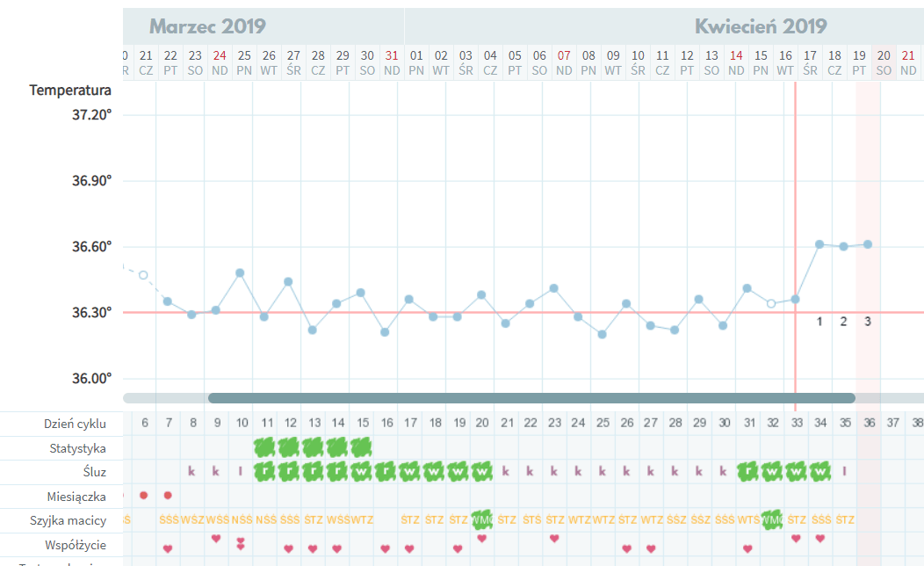Click the horizontal chart scrollbar thumb
Viewport: 924px width, 566px height.
pos(531,398)
